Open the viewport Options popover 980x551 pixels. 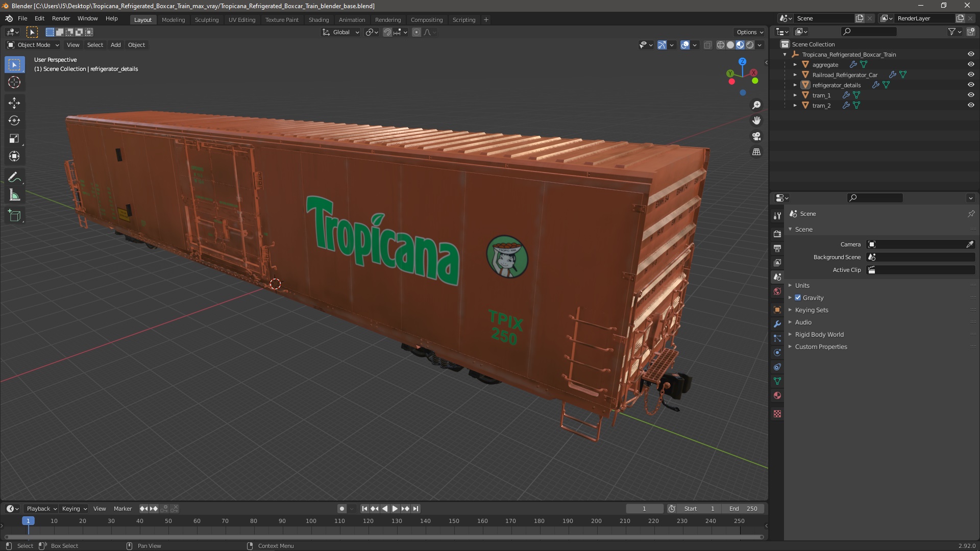[749, 32]
